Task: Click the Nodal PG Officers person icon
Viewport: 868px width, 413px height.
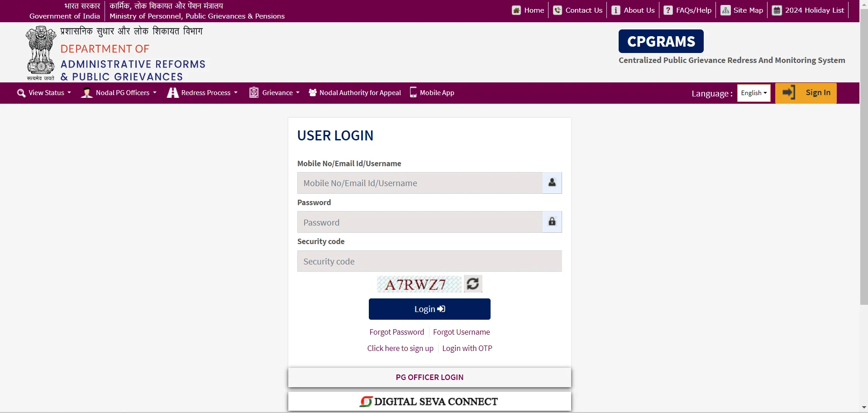Action: pyautogui.click(x=86, y=93)
